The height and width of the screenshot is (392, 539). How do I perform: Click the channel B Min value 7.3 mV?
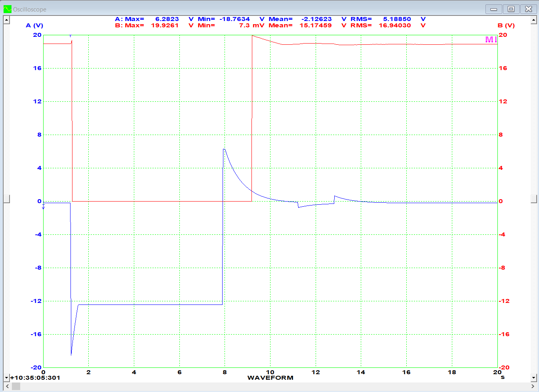click(251, 25)
